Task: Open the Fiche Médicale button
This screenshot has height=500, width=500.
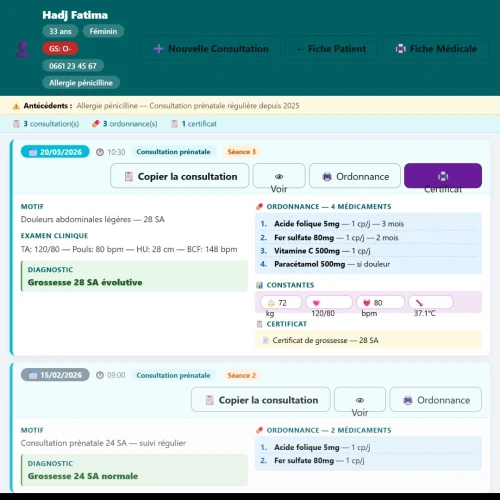Action: tap(435, 49)
